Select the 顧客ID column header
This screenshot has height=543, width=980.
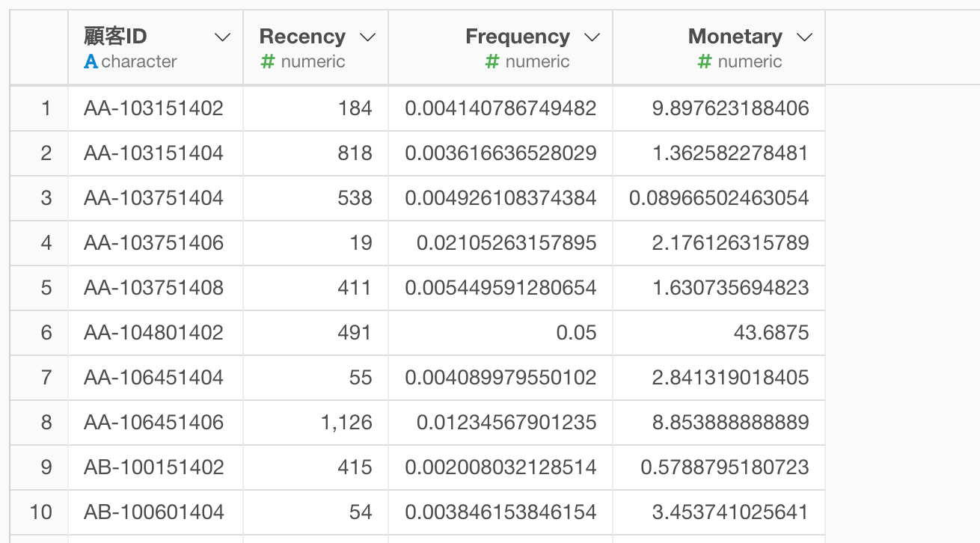click(x=156, y=47)
